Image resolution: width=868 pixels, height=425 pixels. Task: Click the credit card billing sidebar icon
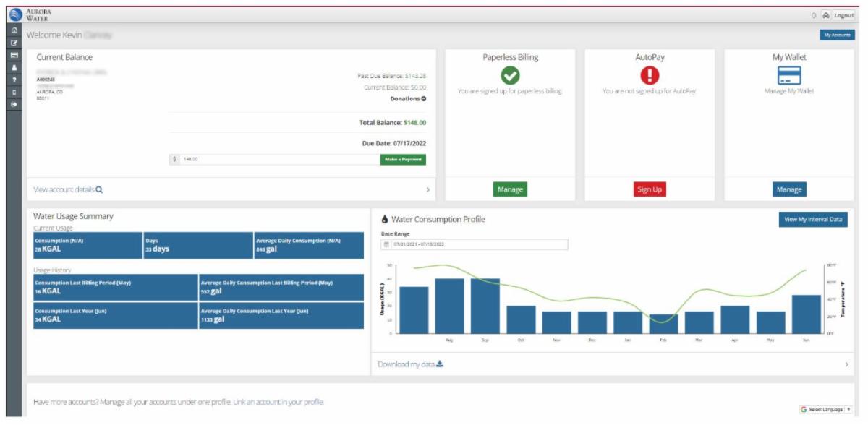click(13, 55)
